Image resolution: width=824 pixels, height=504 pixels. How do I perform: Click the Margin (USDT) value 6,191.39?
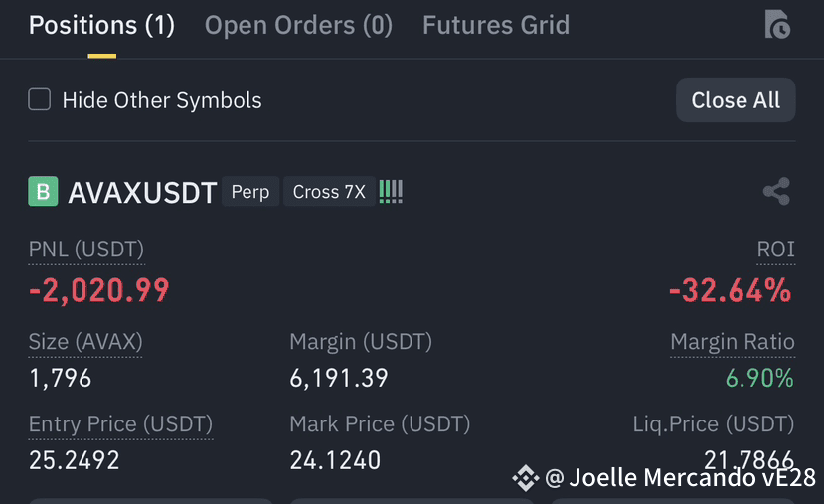coord(339,378)
